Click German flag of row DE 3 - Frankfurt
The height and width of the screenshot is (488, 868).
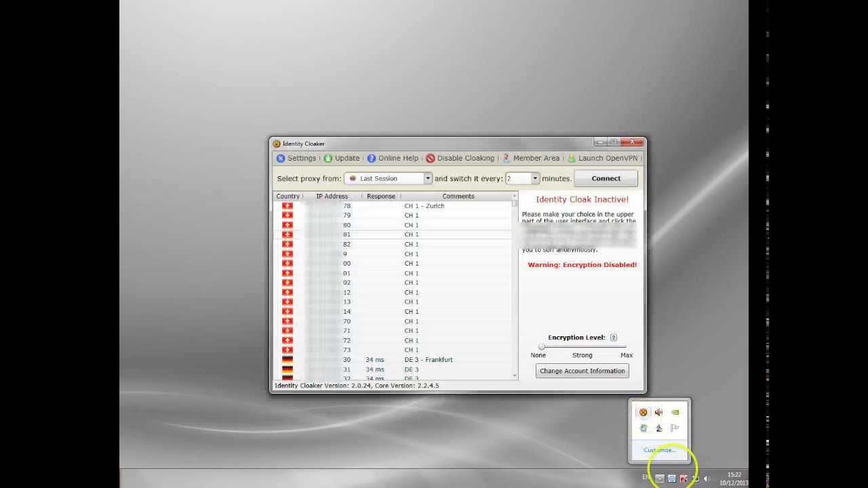point(288,360)
